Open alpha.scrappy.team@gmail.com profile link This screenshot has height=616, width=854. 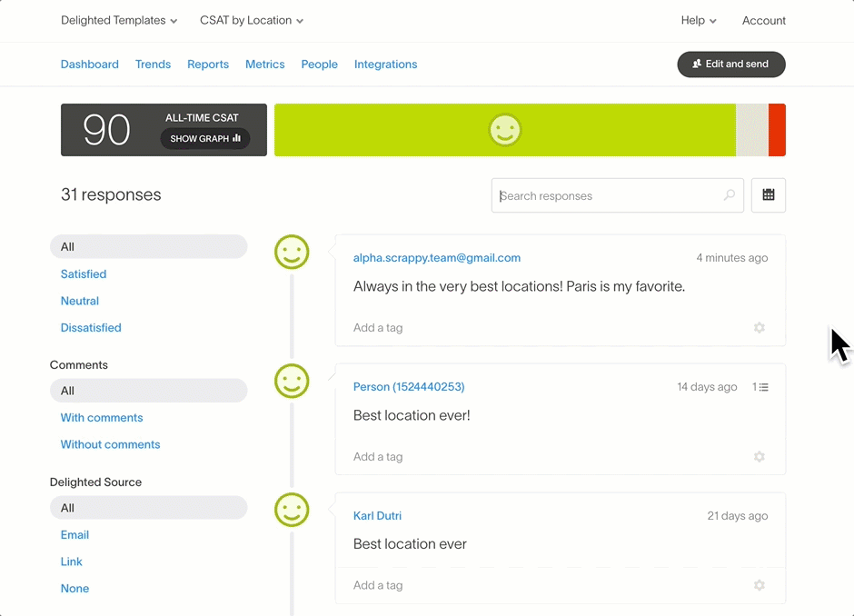coord(436,258)
